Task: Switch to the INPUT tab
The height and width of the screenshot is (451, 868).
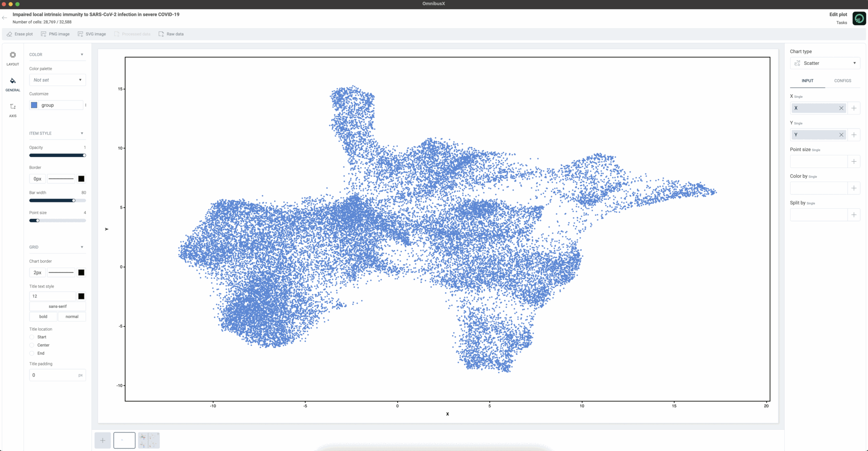Action: click(807, 81)
